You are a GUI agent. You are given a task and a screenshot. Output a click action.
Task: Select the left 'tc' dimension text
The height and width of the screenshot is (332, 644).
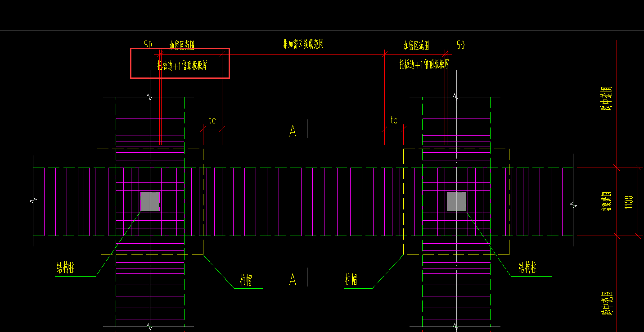(x=212, y=120)
